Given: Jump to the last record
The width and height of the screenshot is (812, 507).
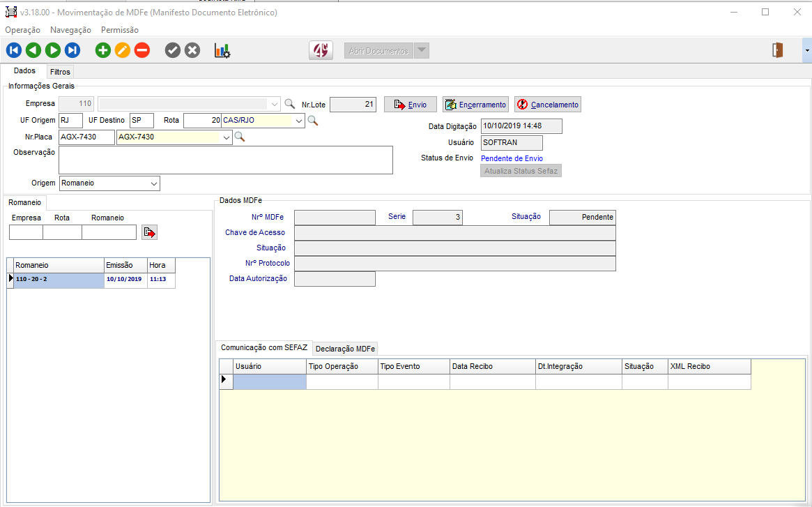Looking at the screenshot, I should click(x=72, y=50).
